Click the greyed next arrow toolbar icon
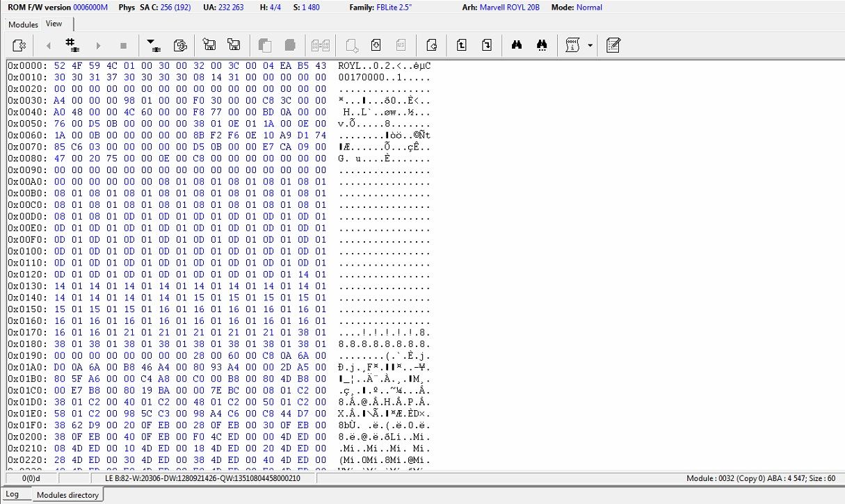Viewport: 845px width, 504px height. tap(98, 45)
